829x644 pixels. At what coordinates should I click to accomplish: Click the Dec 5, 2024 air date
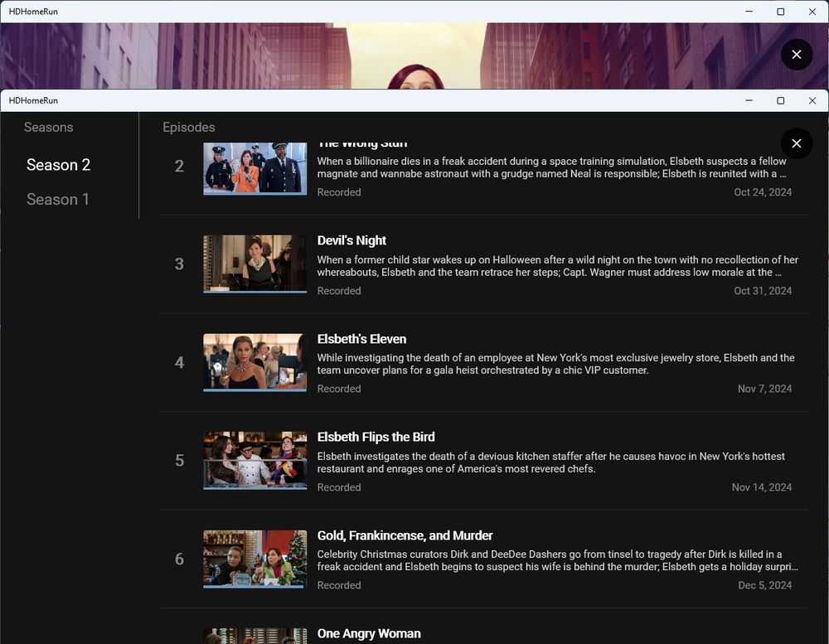(764, 585)
